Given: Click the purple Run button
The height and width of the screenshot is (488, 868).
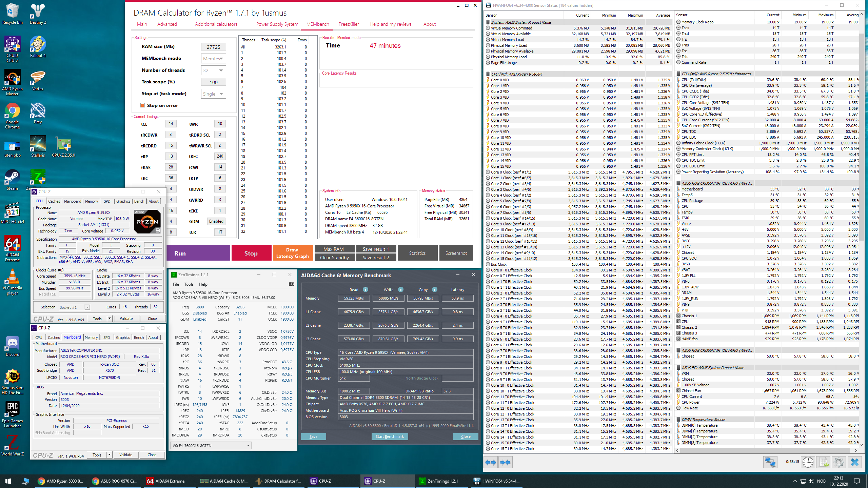Looking at the screenshot, I should [198, 253].
